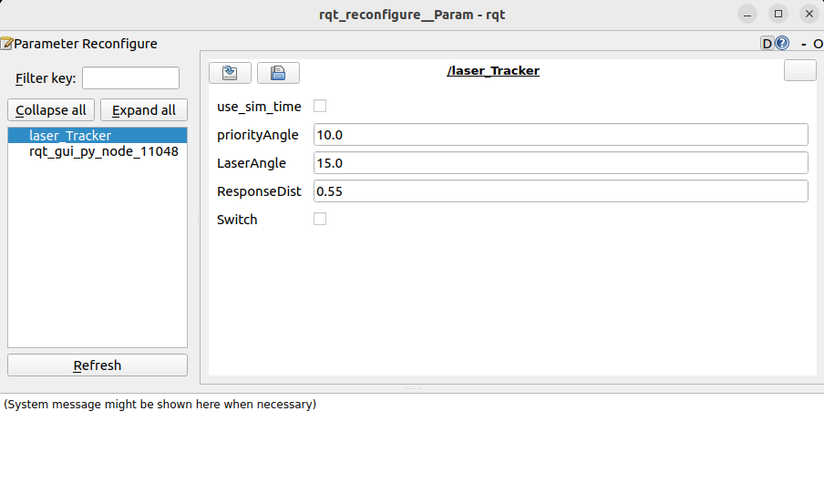Close the rqt window

tap(809, 15)
